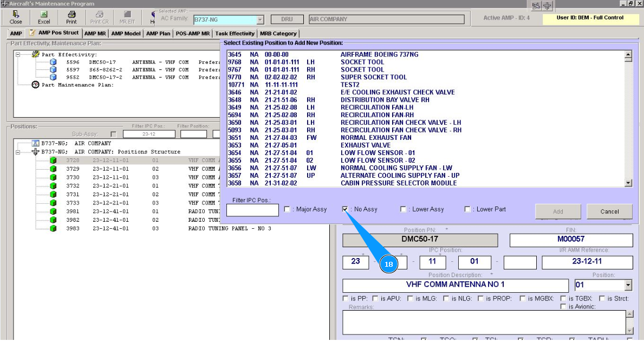Select the Part Effectivity gear icon
The image size is (644, 341).
coord(36,55)
